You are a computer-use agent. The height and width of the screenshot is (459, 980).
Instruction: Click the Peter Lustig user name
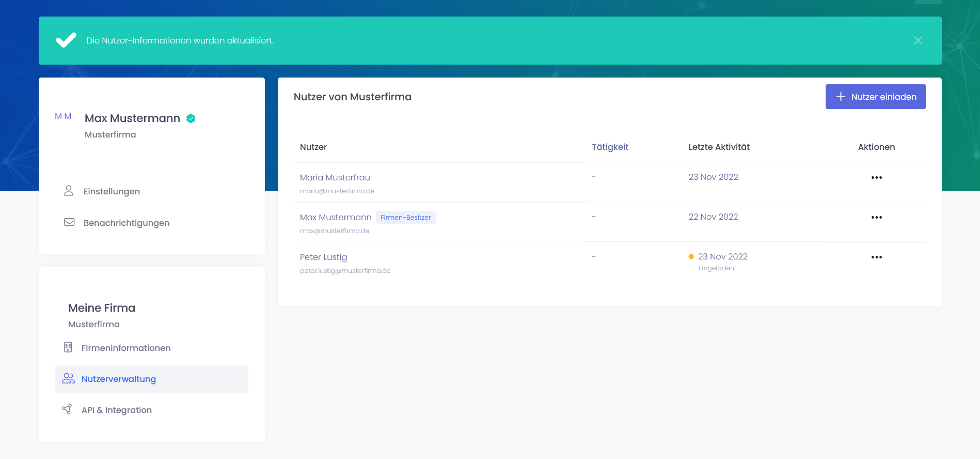pos(323,257)
